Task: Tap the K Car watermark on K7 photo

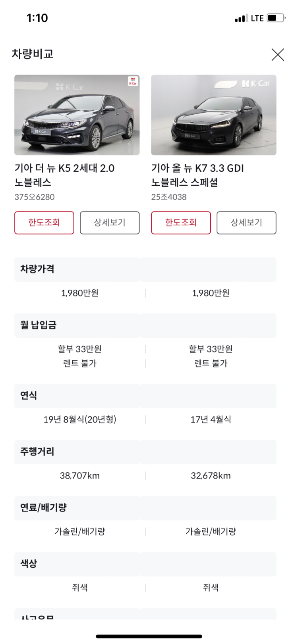Action: (x=256, y=84)
